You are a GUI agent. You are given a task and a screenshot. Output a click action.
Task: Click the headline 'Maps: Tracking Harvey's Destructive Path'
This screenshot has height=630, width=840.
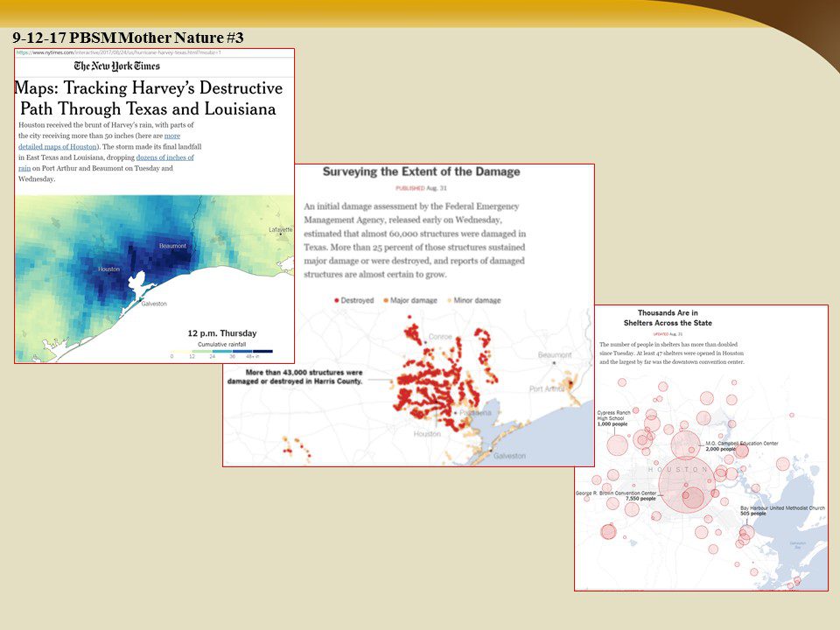[x=149, y=98]
